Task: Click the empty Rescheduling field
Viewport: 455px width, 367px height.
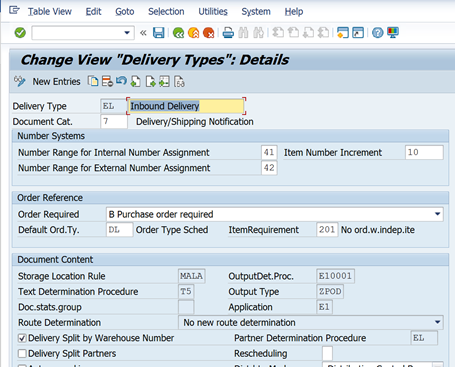Action: click(x=327, y=353)
